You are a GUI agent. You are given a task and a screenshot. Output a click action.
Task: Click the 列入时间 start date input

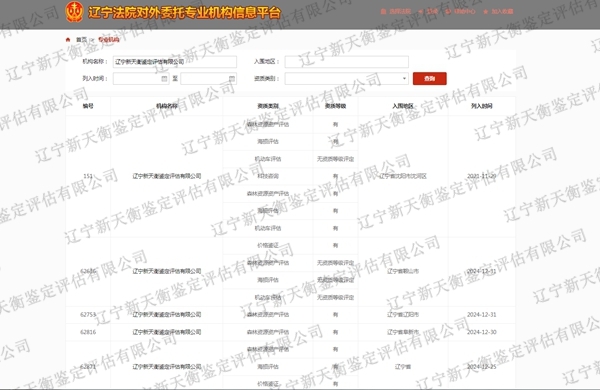(141, 78)
